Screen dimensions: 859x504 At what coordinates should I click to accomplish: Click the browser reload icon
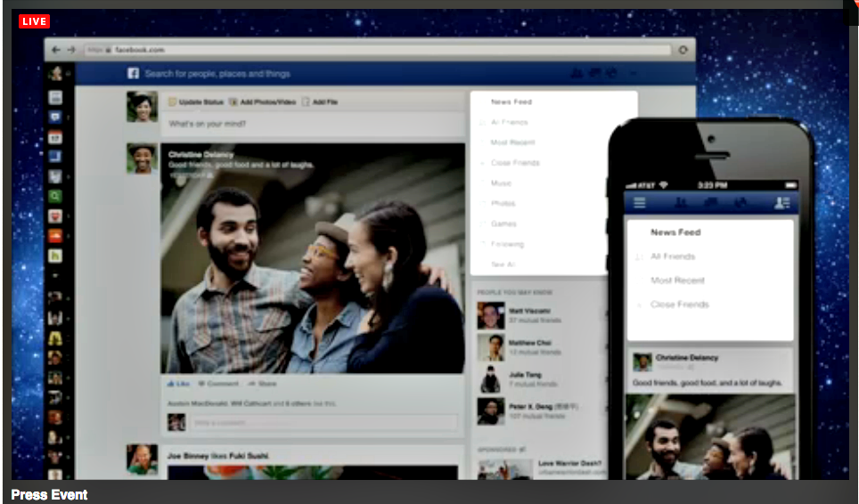[x=683, y=51]
